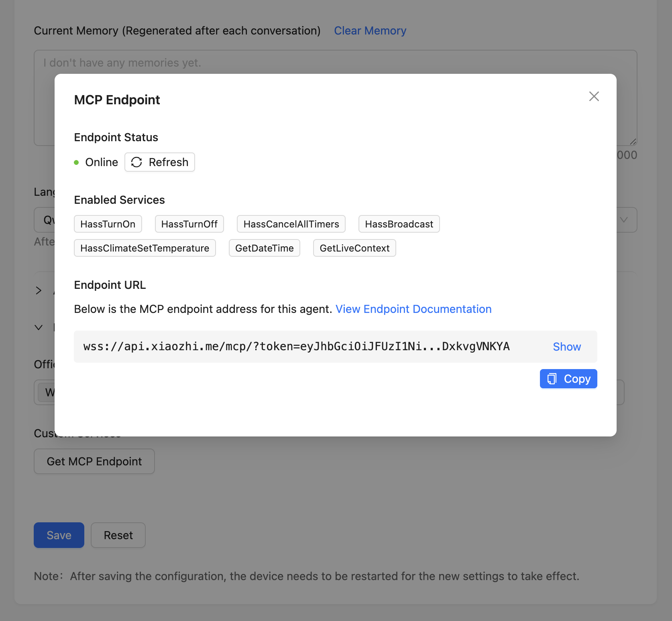Click the HassClimateSetTemperature service tag
This screenshot has width=672, height=621.
145,248
